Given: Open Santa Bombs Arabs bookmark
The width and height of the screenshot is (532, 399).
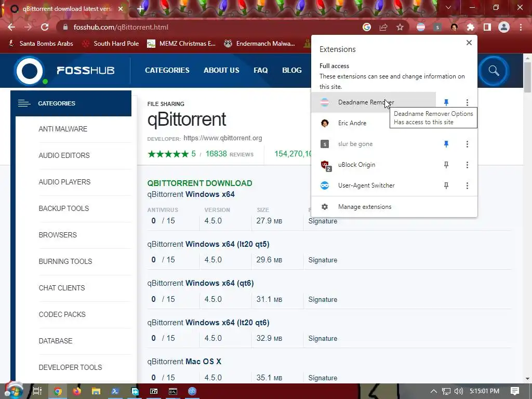Looking at the screenshot, I should click(x=41, y=44).
